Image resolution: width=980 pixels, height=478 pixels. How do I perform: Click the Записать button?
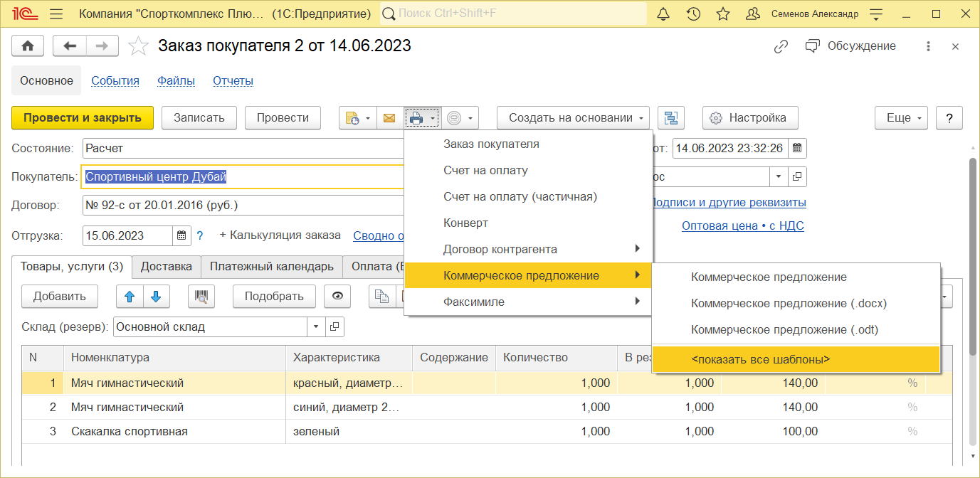199,118
